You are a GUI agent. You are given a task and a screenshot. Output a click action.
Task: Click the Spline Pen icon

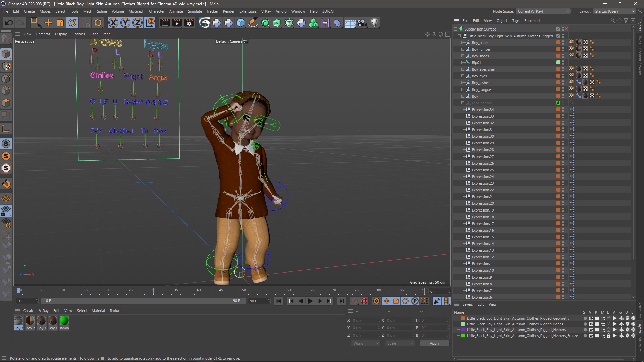coord(253,23)
